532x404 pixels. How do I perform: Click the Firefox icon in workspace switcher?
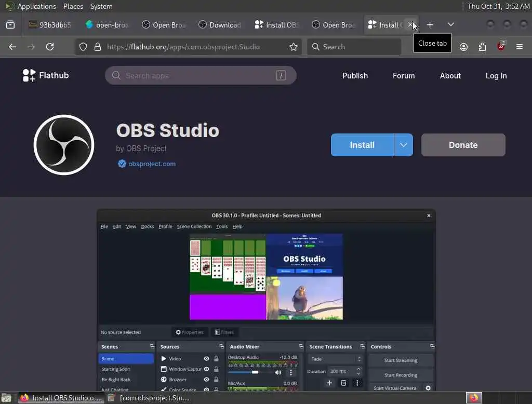coord(474,398)
